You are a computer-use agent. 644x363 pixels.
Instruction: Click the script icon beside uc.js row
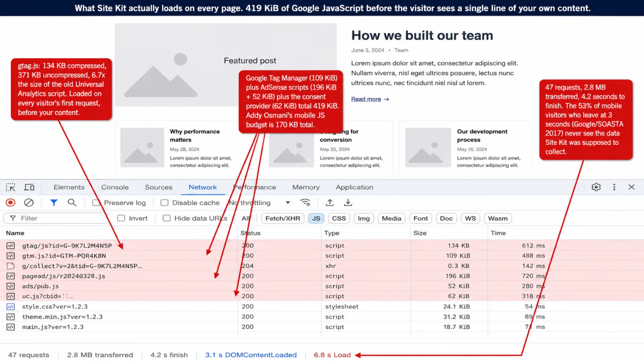10,296
